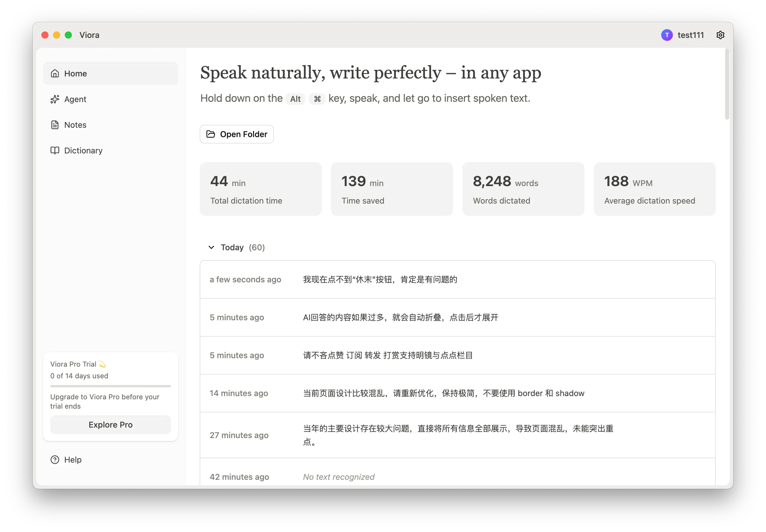This screenshot has height=532, width=766.
Task: Click the Explore Pro button
Action: point(110,425)
